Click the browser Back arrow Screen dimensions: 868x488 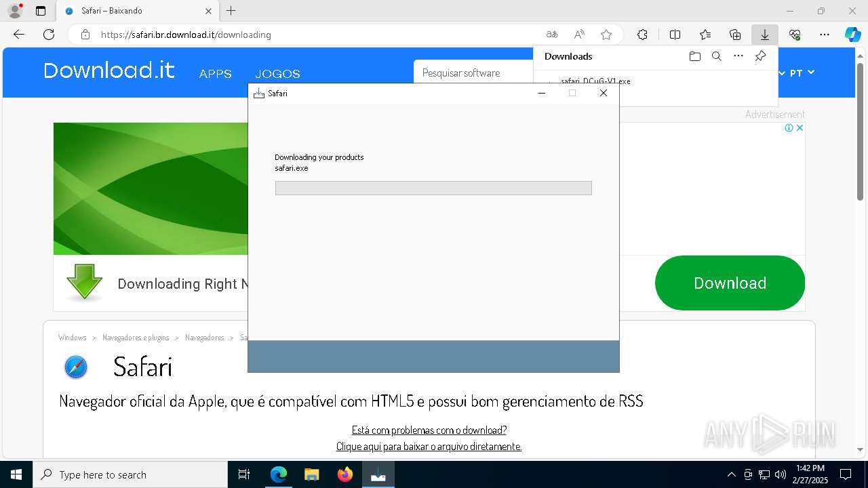19,35
